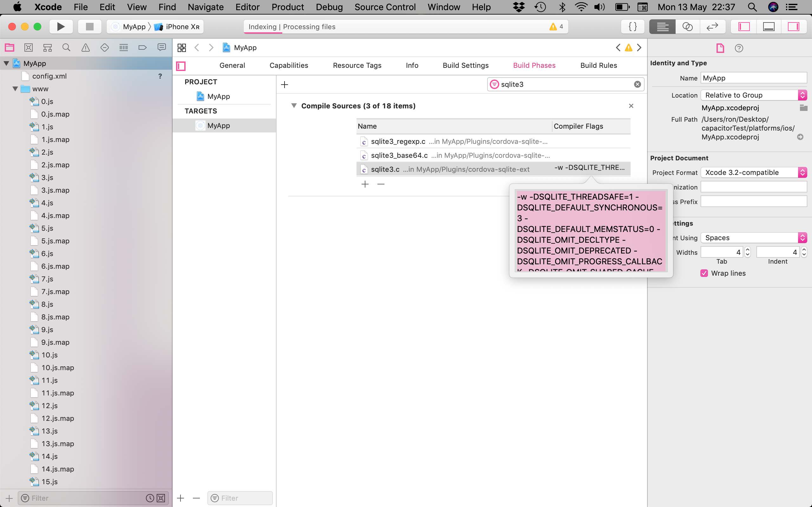The image size is (812, 507).
Task: Open the Location dropdown set to Relative to Group
Action: 753,95
